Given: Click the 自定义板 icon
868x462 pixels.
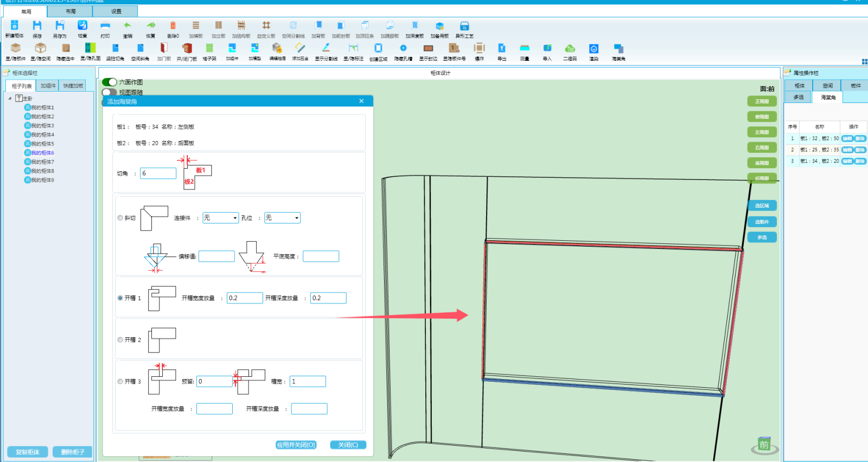Looking at the screenshot, I should point(266,25).
